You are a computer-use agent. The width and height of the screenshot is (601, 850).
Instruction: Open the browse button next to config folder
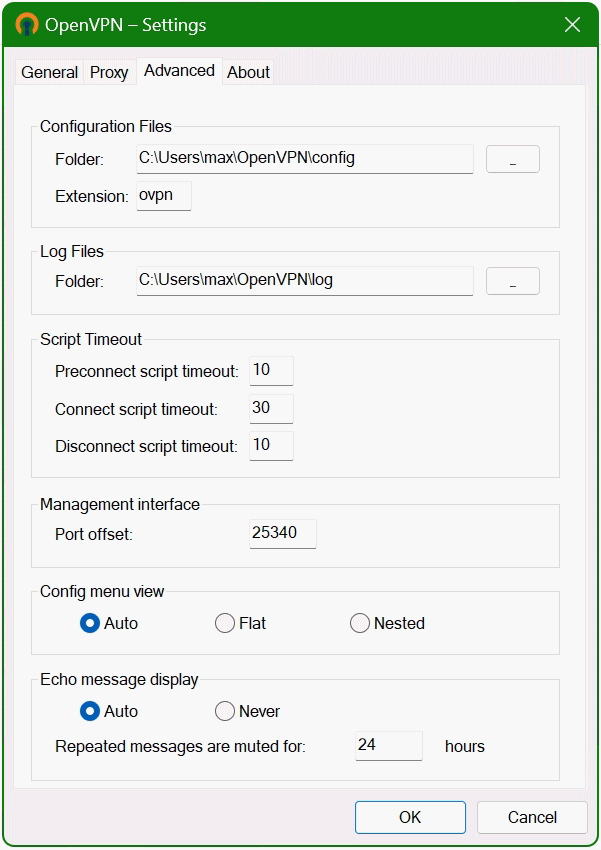[x=512, y=158]
